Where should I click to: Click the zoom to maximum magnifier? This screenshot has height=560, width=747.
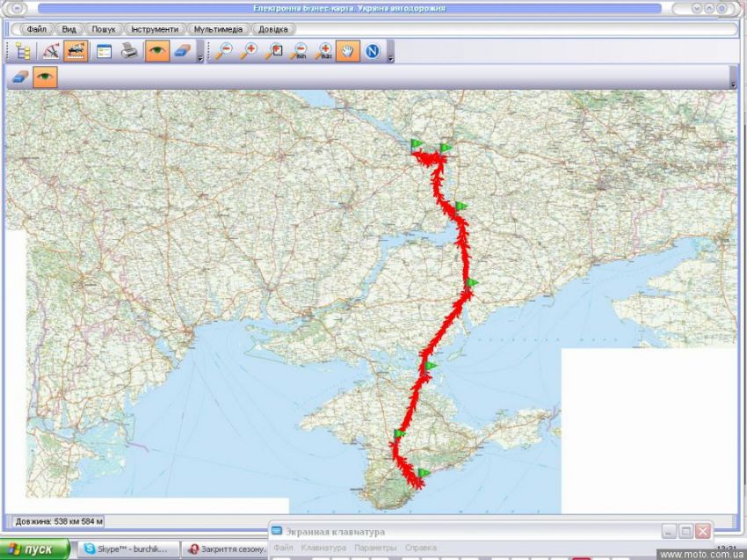click(323, 51)
